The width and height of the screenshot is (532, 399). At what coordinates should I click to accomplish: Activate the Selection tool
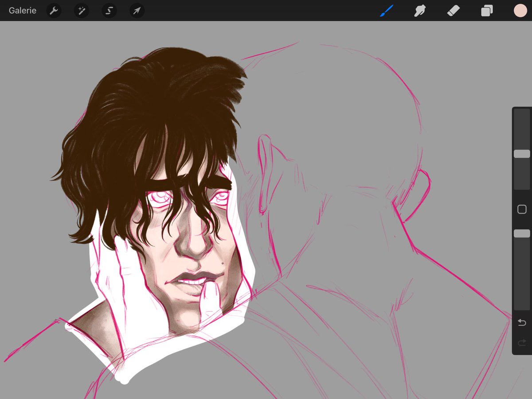pos(109,11)
